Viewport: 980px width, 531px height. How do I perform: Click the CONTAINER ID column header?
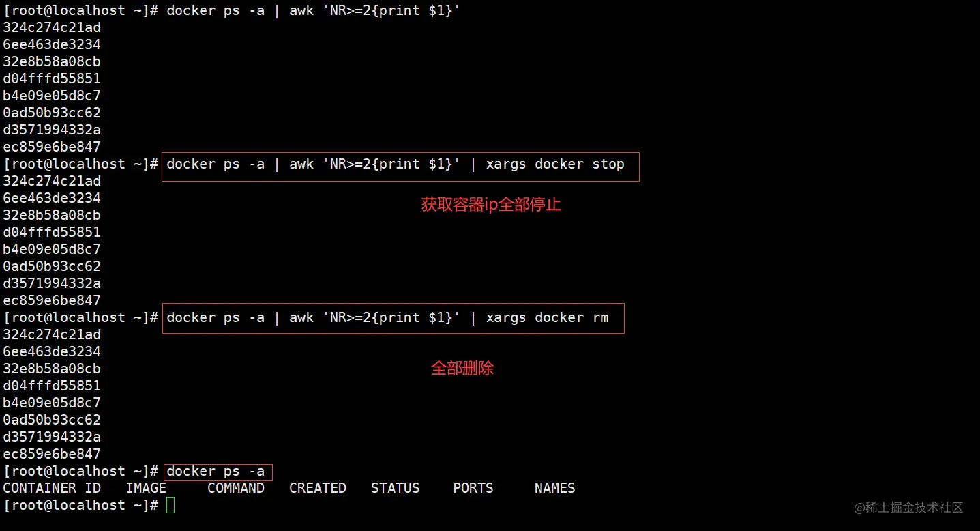(52, 488)
